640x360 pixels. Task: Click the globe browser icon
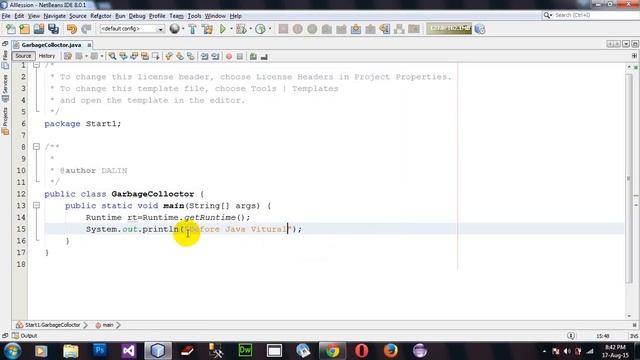point(174,29)
